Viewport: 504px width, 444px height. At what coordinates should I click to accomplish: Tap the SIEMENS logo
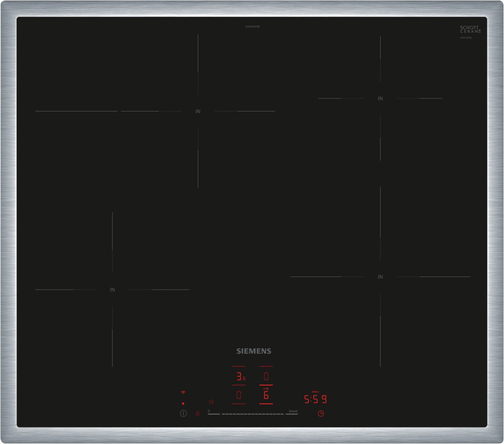(254, 351)
